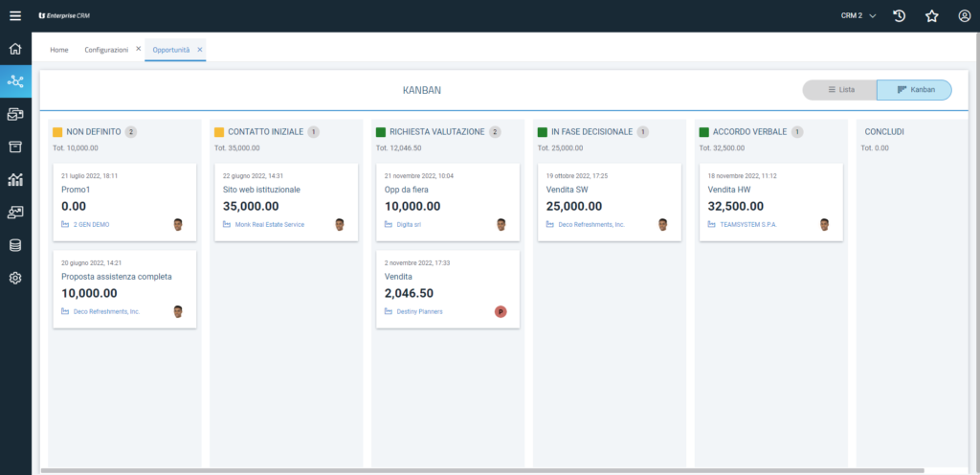980x475 pixels.
Task: Click the yellow swatch of NON DEFINITO
Action: coord(57,132)
